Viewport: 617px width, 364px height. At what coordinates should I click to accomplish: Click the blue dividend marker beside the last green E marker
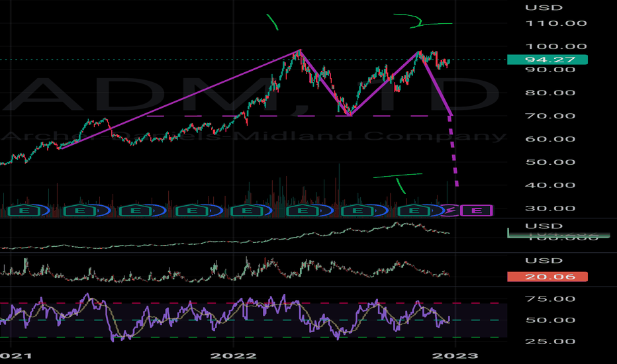(x=437, y=211)
